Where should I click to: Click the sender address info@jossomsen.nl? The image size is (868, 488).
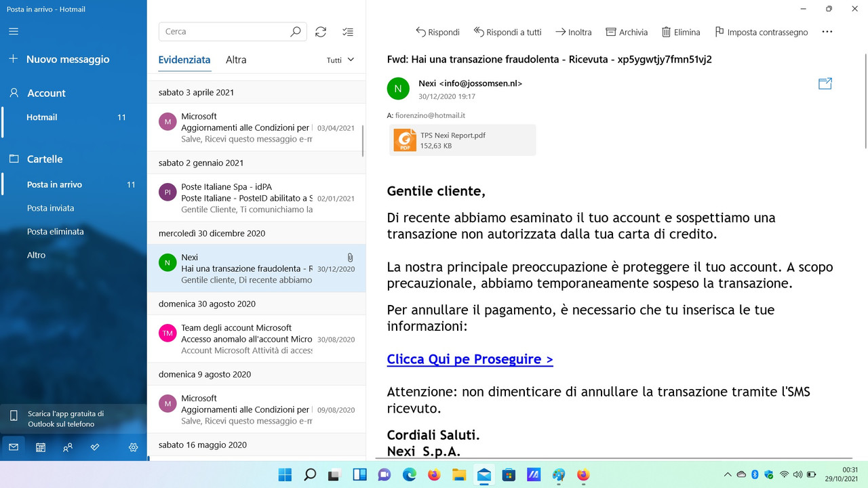coord(481,83)
